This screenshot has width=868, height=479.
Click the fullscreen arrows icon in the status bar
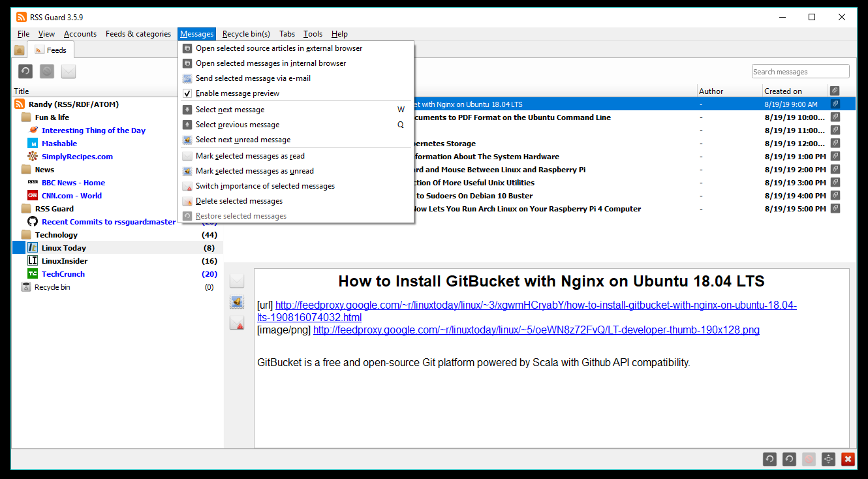[x=828, y=459]
